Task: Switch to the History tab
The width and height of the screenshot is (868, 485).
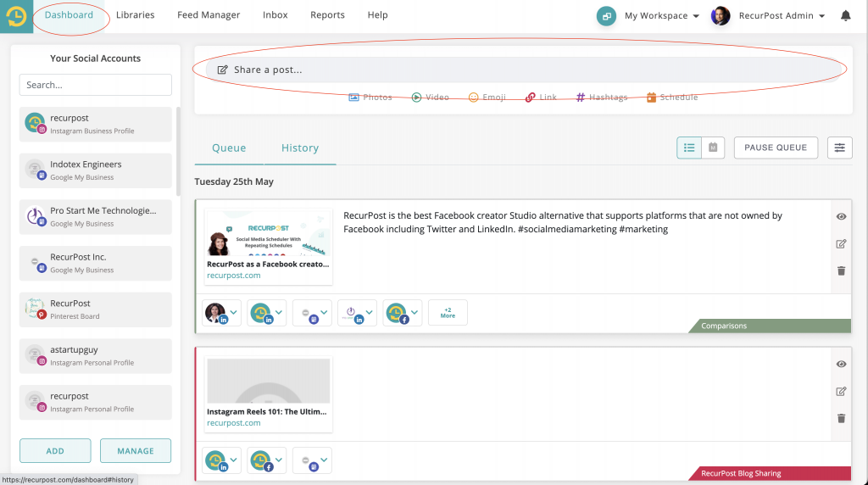Action: (300, 148)
